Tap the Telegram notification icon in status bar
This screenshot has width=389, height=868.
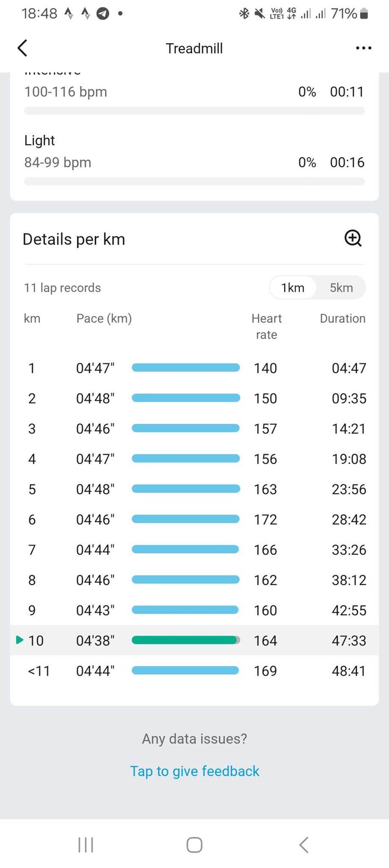click(x=103, y=14)
